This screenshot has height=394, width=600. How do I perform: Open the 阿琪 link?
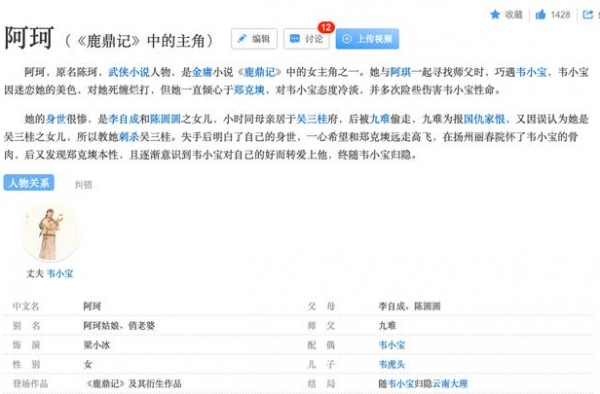click(400, 72)
